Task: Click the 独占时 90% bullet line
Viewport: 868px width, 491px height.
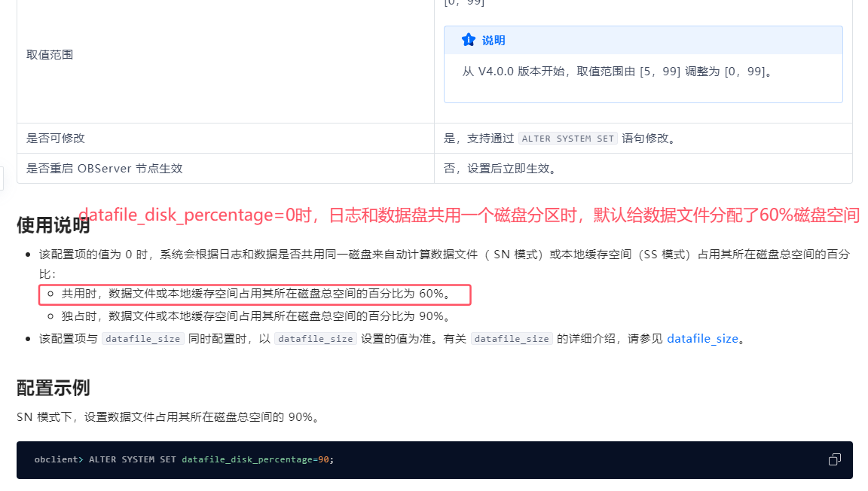Action: [x=256, y=316]
